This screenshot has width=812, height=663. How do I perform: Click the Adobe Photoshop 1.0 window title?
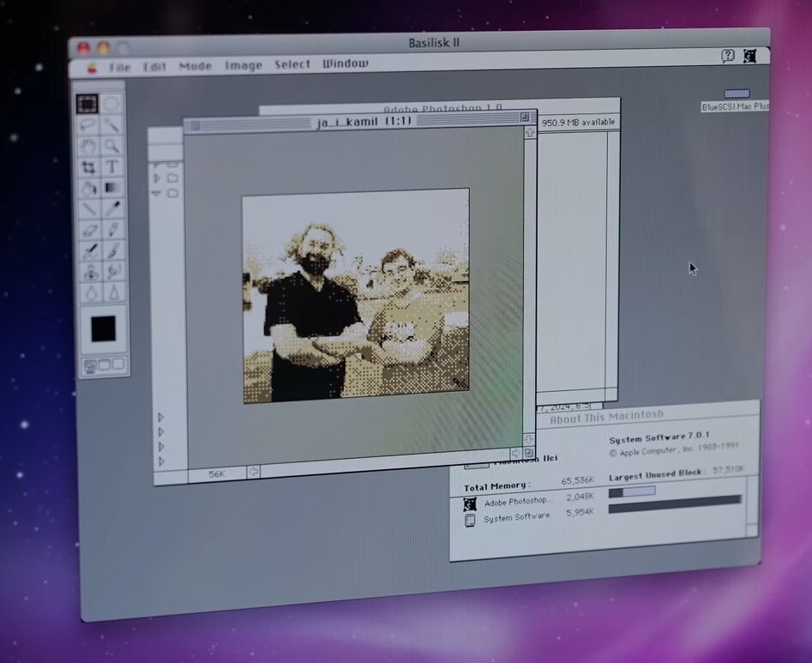point(442,108)
